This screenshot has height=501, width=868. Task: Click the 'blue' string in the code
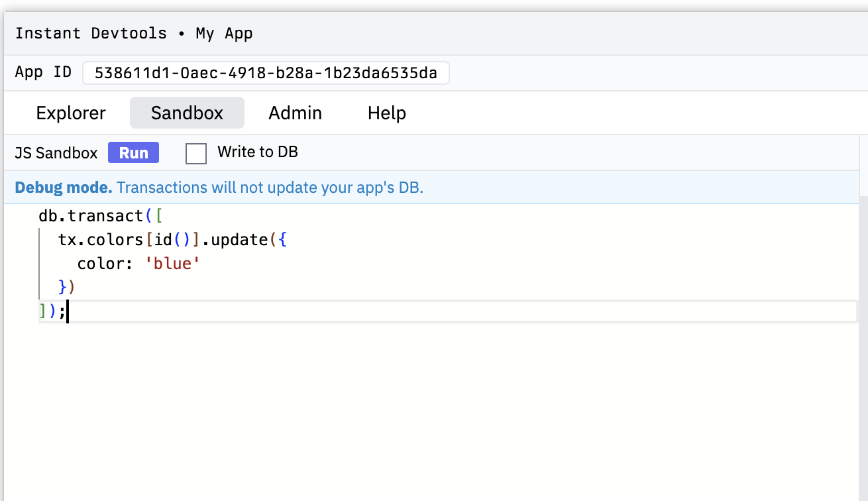172,264
